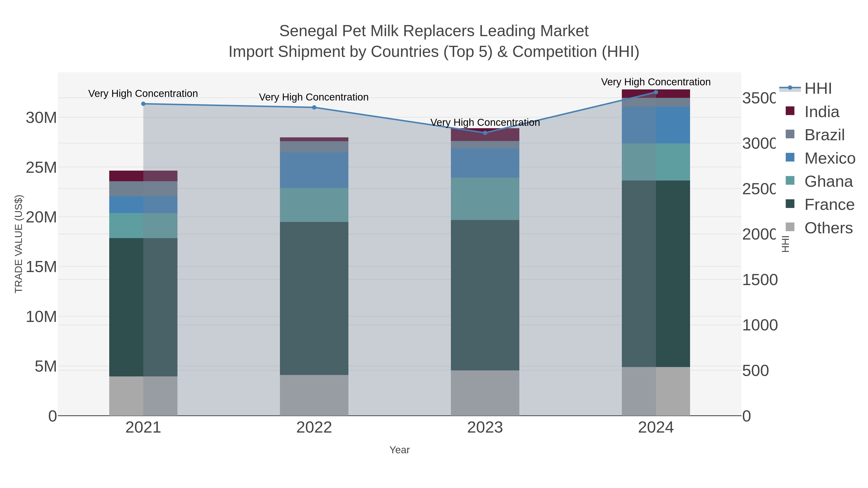Toggle the HHI legend entry
The image size is (868, 488).
click(805, 88)
